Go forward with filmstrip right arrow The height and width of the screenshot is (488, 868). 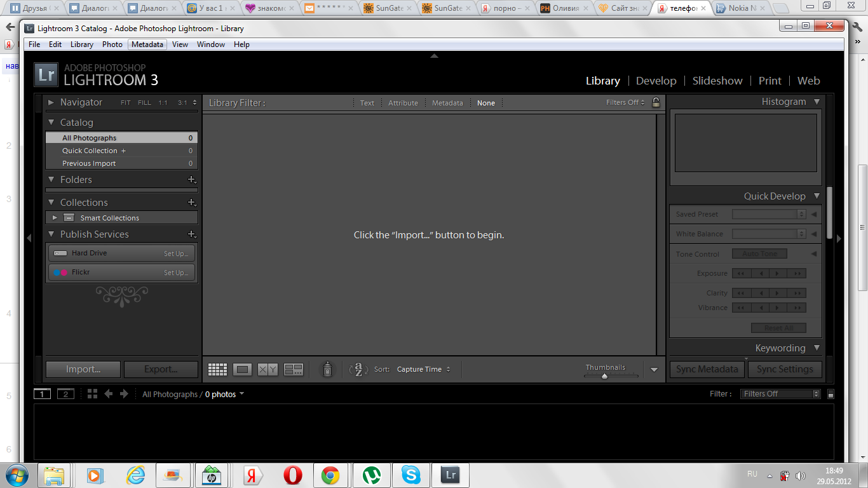point(124,394)
